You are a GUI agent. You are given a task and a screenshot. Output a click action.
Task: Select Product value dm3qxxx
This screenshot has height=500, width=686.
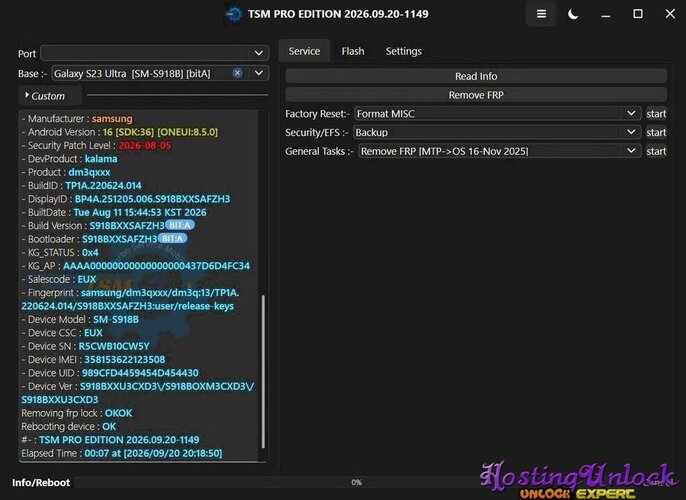click(89, 172)
